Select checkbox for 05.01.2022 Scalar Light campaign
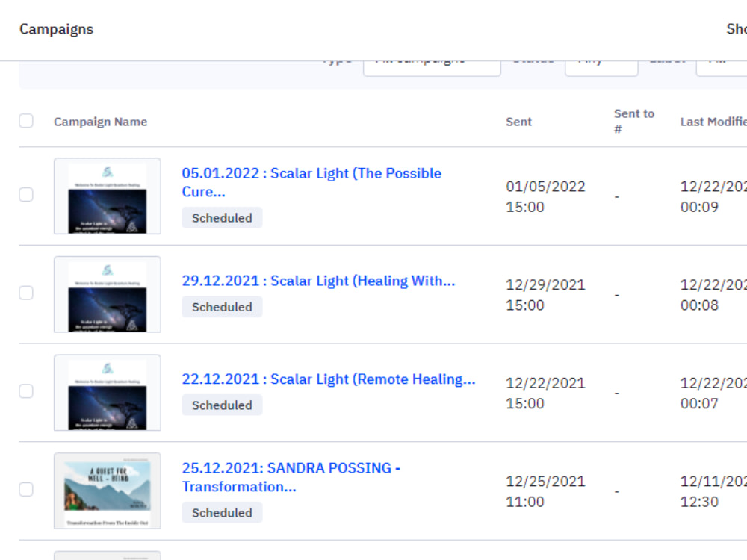The image size is (747, 560). [x=26, y=194]
